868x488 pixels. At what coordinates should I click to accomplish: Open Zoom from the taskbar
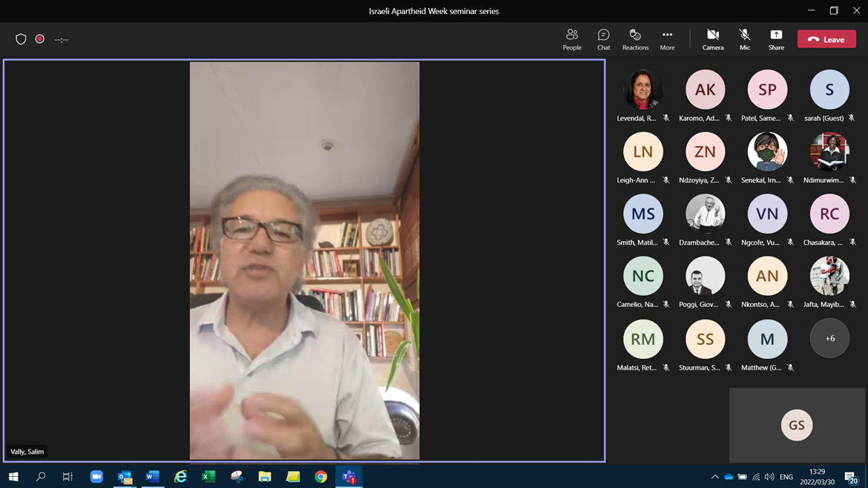click(96, 476)
